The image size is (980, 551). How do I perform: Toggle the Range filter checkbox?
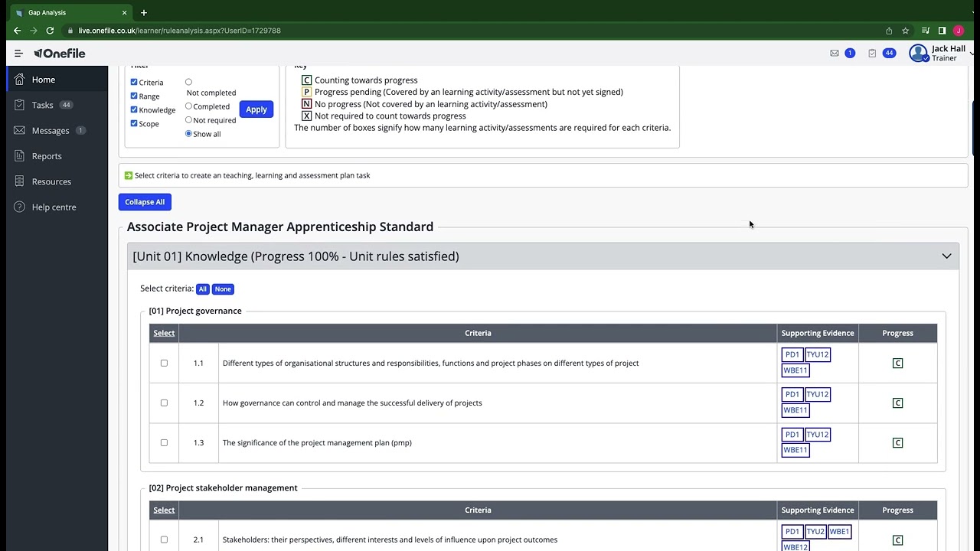point(134,96)
